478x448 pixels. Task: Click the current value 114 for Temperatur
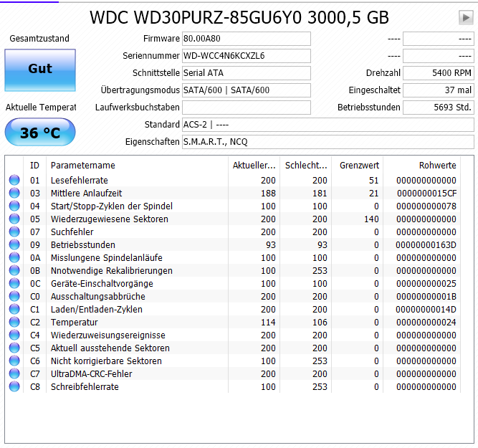coord(268,323)
